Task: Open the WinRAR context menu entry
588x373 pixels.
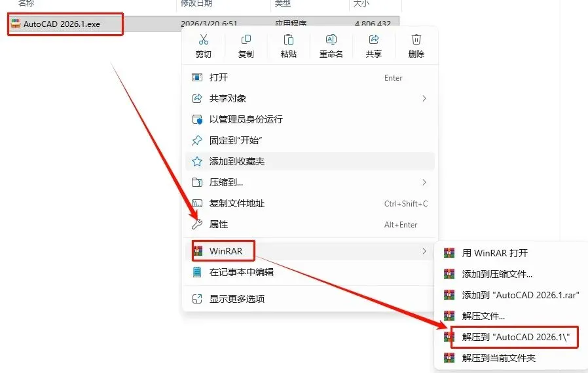Action: click(x=310, y=251)
